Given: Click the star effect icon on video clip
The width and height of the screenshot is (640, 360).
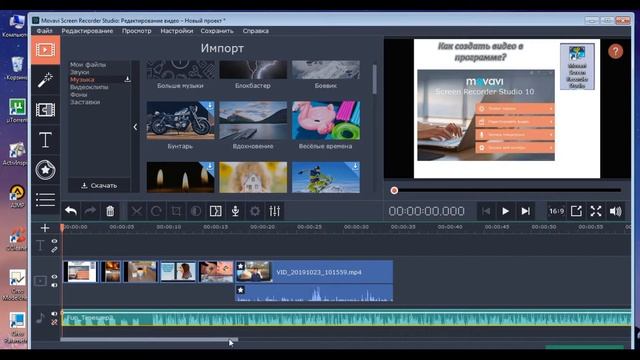Looking at the screenshot, I should point(240,266).
